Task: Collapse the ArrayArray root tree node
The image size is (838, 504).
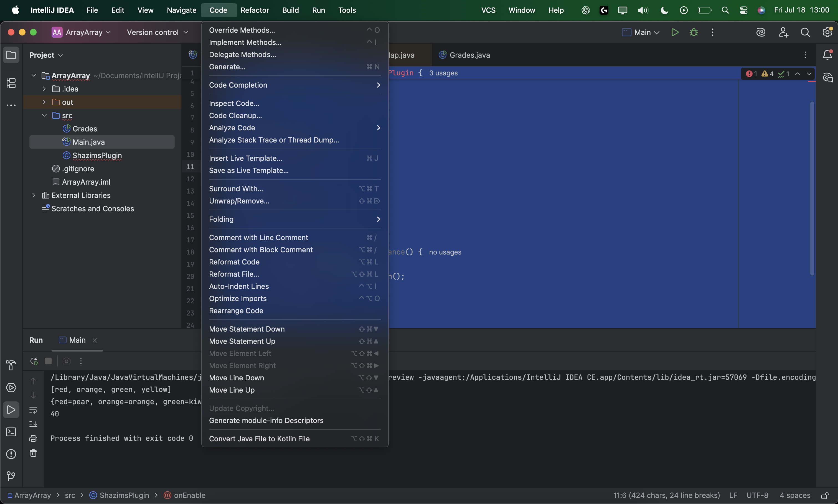Action: click(x=34, y=75)
